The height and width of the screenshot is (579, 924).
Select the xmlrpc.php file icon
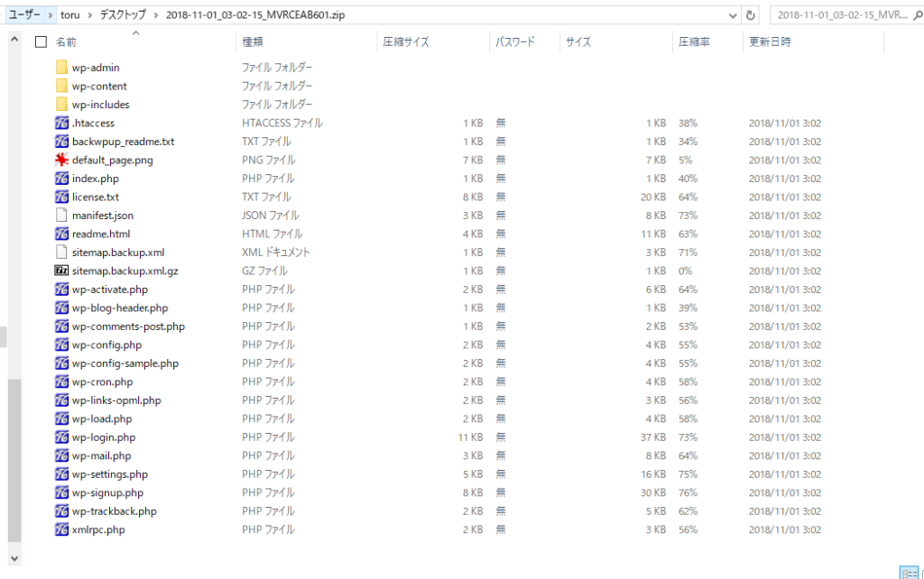pos(61,529)
